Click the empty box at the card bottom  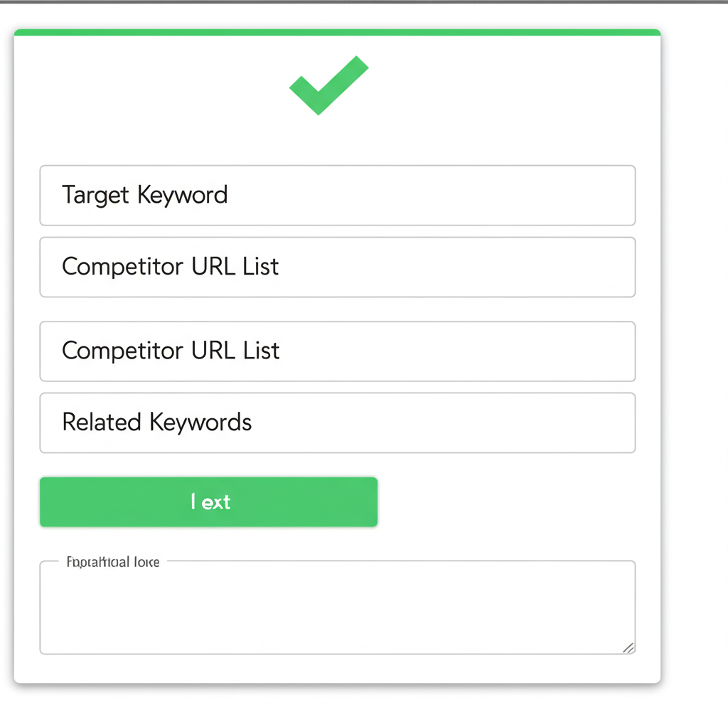pyautogui.click(x=337, y=609)
